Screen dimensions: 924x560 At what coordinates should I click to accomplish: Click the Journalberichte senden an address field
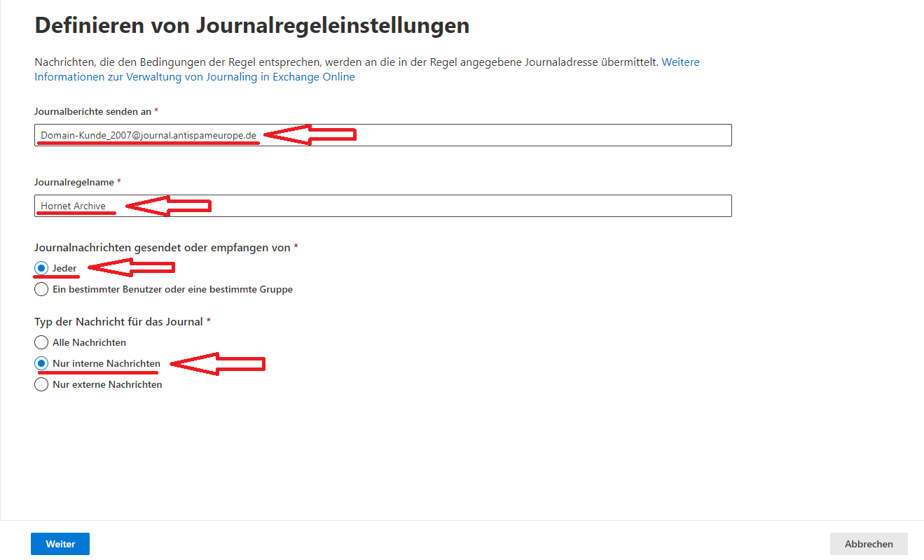click(490, 135)
